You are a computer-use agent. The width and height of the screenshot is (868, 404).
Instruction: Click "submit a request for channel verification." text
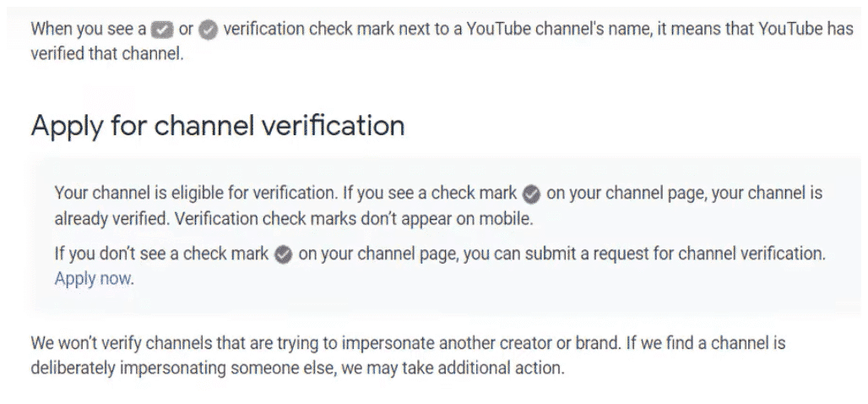675,254
